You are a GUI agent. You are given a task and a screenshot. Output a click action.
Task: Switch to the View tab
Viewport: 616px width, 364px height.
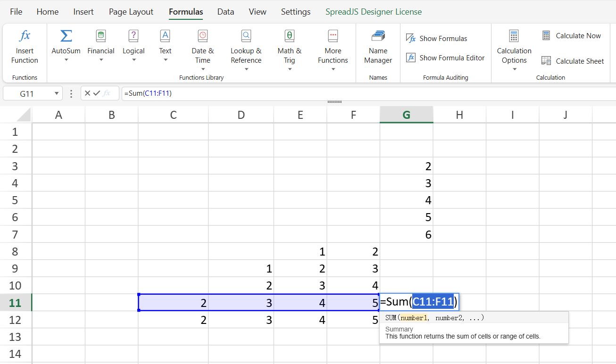[x=258, y=12]
